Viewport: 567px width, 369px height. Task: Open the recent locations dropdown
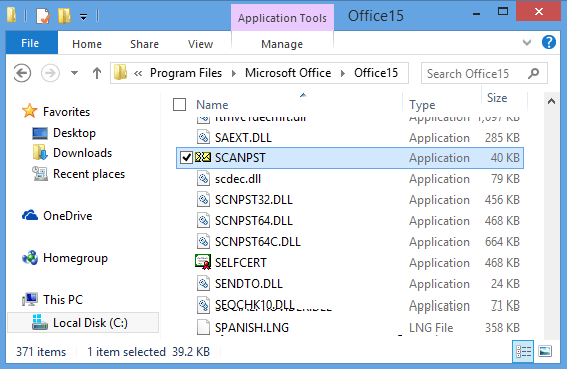pos(74,73)
